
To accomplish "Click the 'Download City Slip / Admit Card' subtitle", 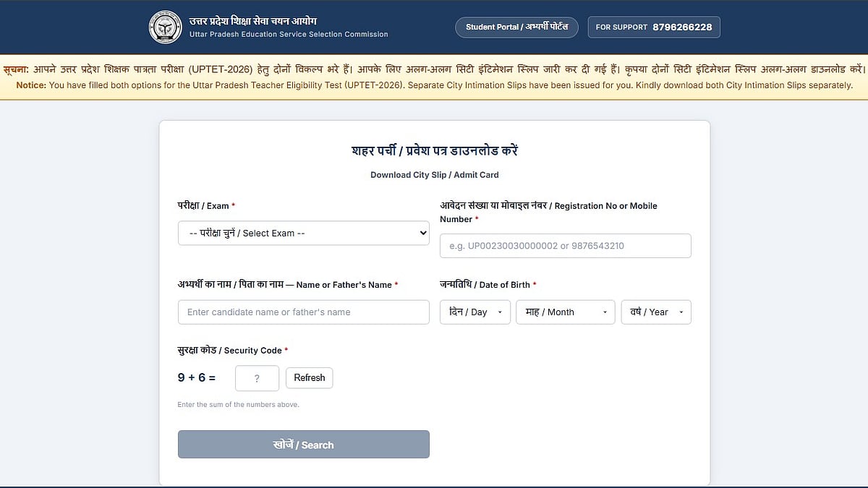I will click(435, 175).
